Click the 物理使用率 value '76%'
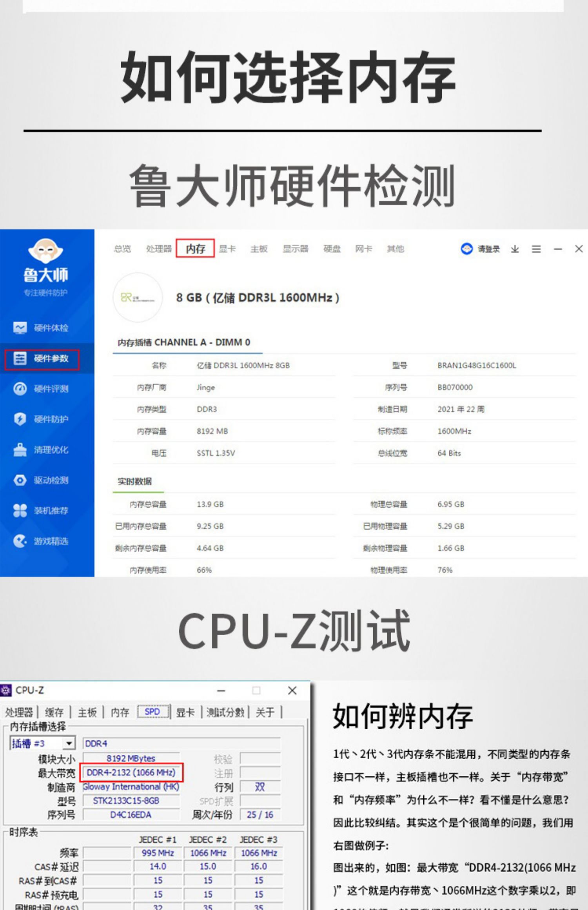The image size is (588, 910). click(445, 570)
